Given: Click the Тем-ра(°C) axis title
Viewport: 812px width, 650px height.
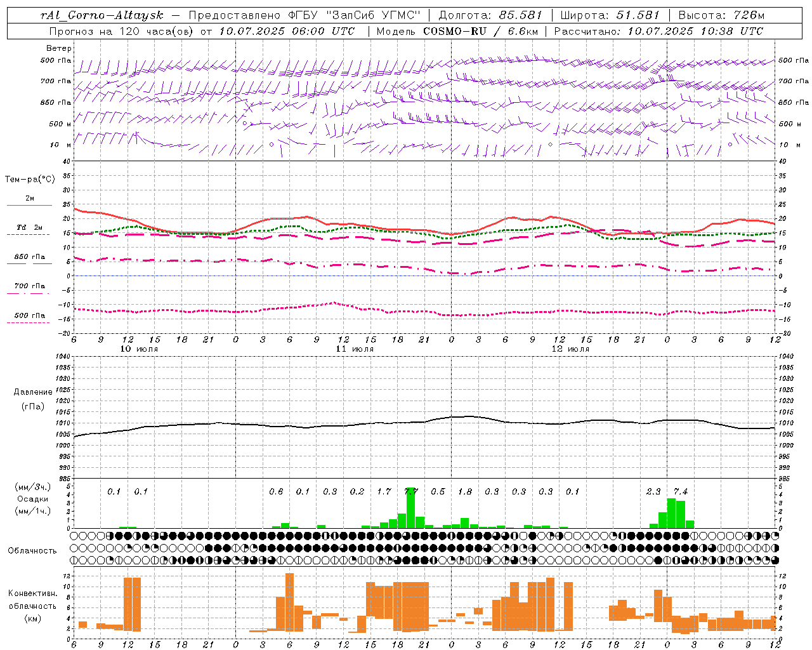Looking at the screenshot, I should (x=30, y=180).
